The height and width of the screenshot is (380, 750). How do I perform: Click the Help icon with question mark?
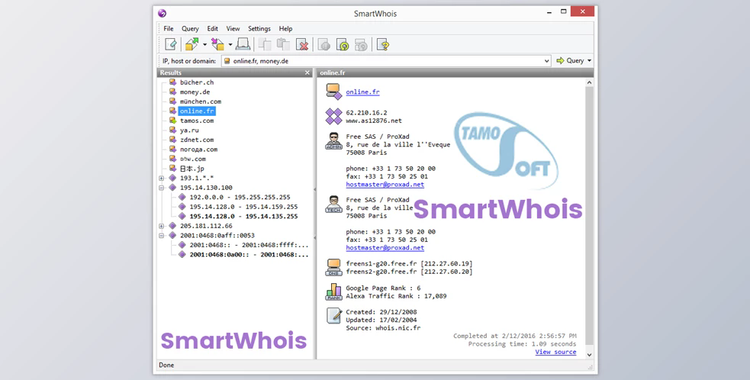tap(383, 45)
